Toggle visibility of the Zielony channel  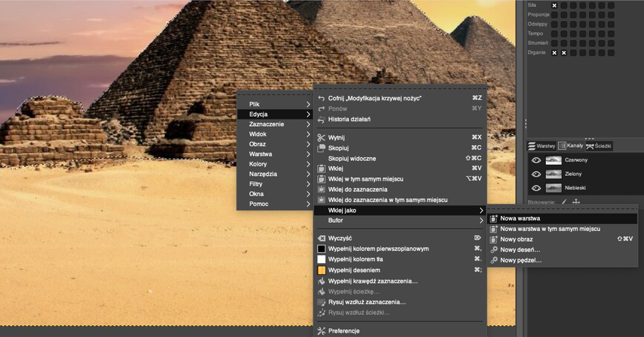[x=536, y=174]
